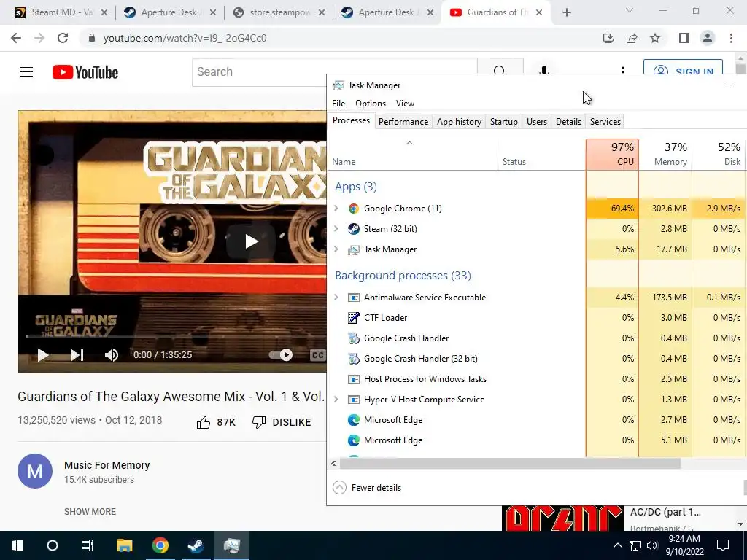Expand Hyper-V Host Compute Service row

coord(336,399)
